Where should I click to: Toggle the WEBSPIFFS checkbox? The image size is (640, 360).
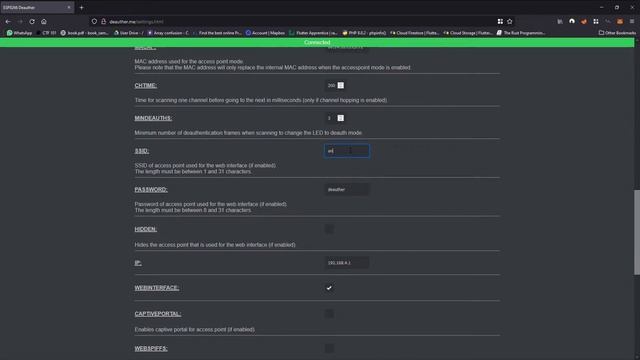tap(329, 348)
